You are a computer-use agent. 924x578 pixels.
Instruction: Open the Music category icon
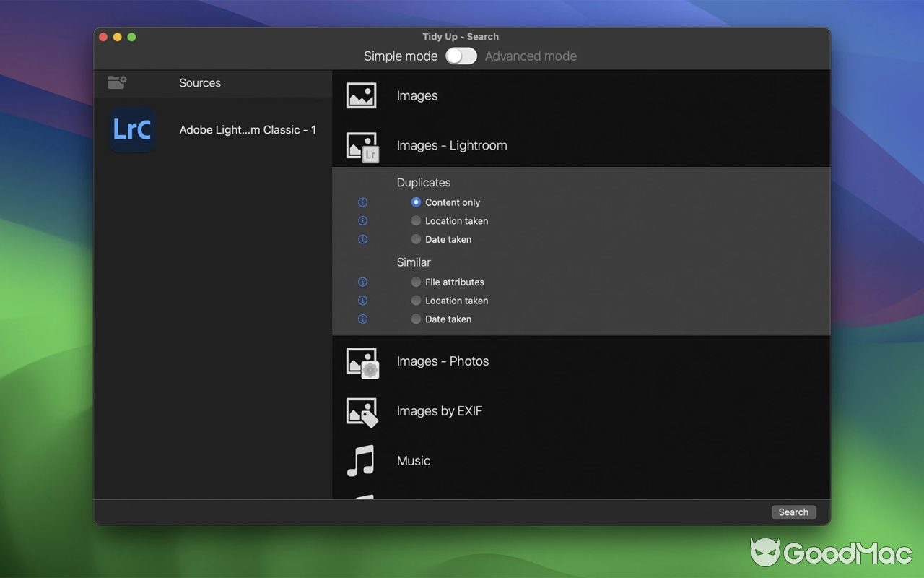pos(361,460)
